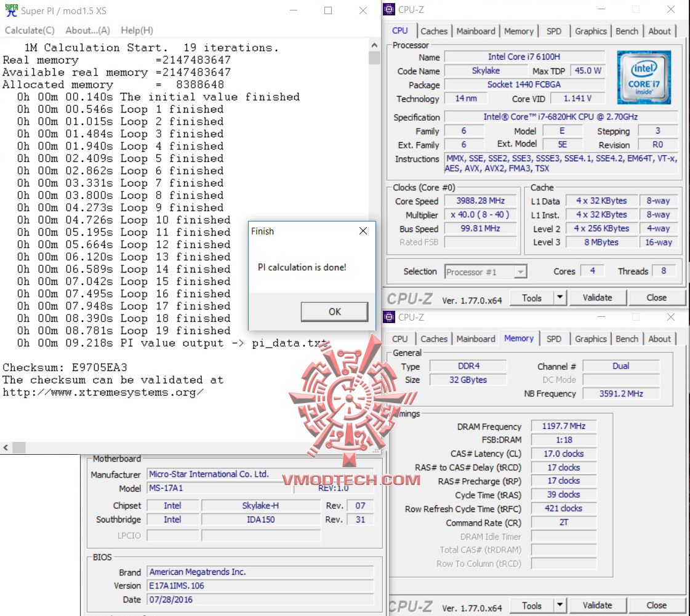Click the CPU-Z logo icon in the title bar
Image resolution: width=690 pixels, height=616 pixels.
pos(388,10)
